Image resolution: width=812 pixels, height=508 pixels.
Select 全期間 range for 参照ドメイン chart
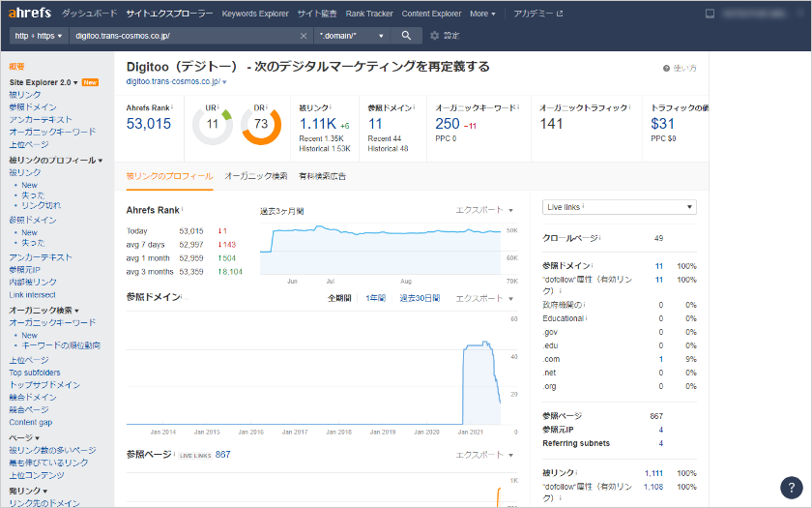339,298
